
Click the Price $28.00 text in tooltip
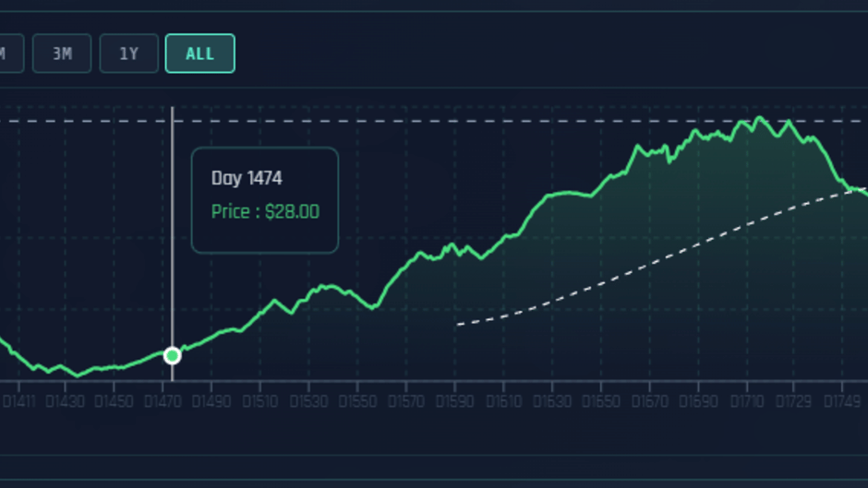click(x=265, y=211)
